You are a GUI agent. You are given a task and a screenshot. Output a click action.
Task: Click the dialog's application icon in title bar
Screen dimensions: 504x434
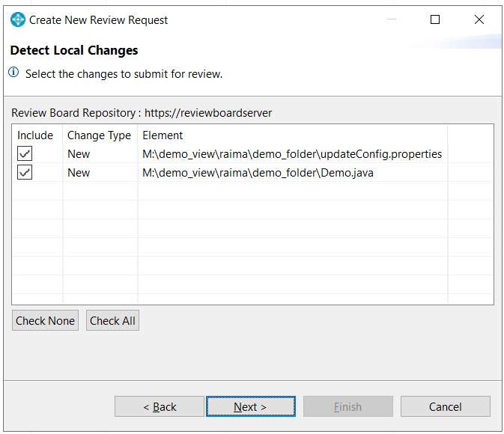click(x=18, y=19)
